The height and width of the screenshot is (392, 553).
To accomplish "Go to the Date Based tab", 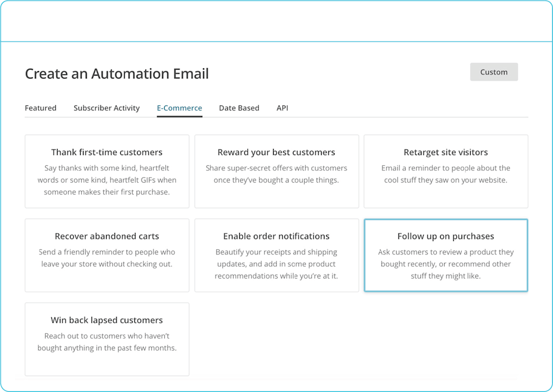I will click(x=239, y=108).
